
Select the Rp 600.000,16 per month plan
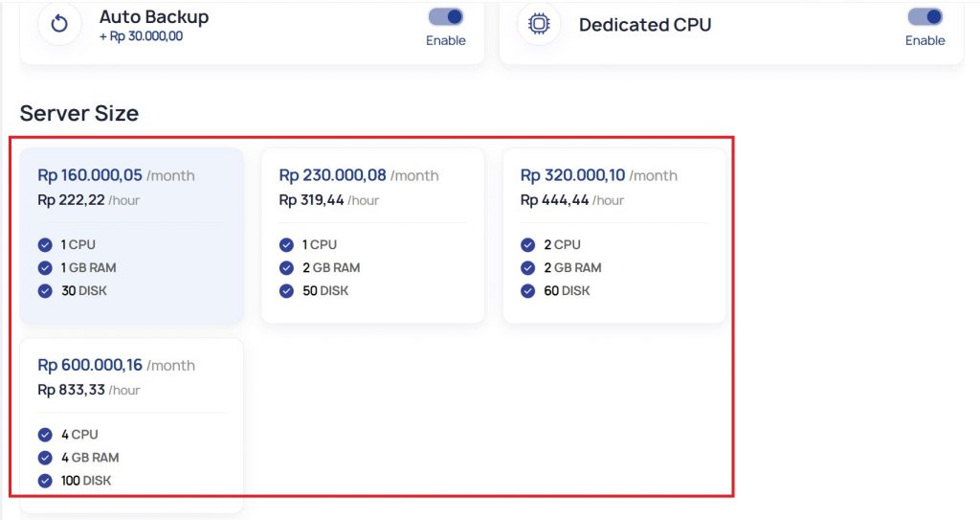131,425
